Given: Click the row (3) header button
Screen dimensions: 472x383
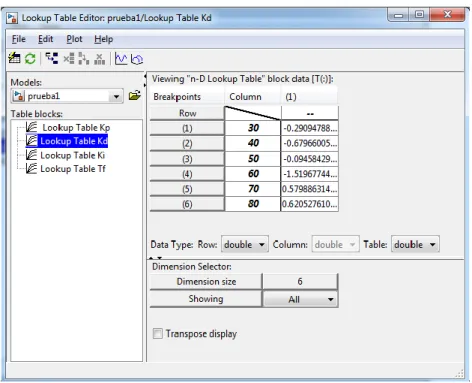Looking at the screenshot, I should 187,159.
